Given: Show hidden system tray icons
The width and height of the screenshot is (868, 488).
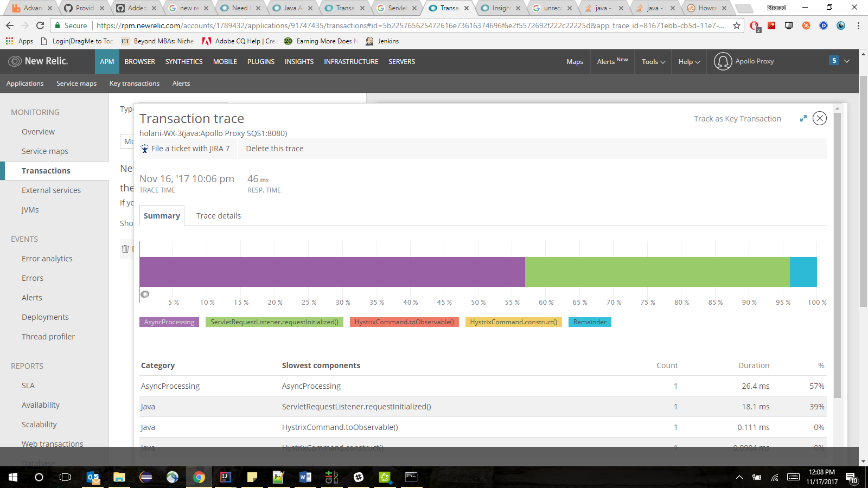Looking at the screenshot, I should pyautogui.click(x=739, y=477).
